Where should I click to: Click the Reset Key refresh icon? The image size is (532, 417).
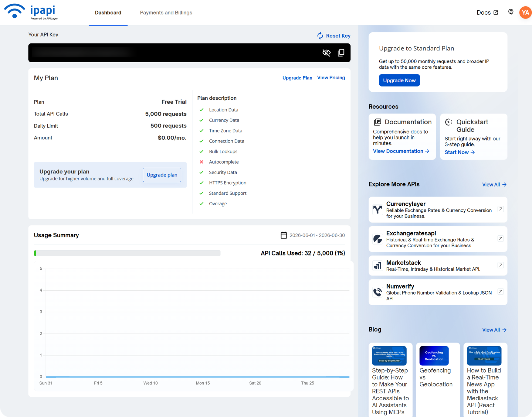click(x=320, y=36)
